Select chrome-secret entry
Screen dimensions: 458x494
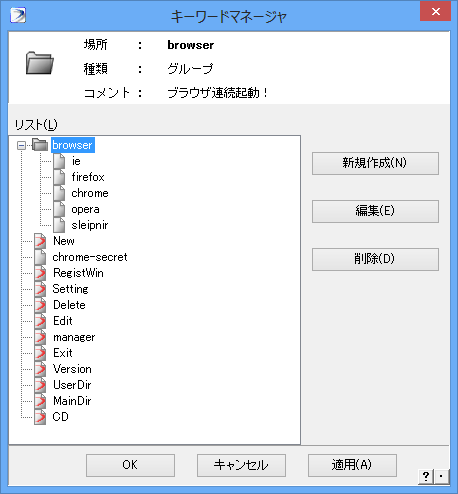[90, 257]
